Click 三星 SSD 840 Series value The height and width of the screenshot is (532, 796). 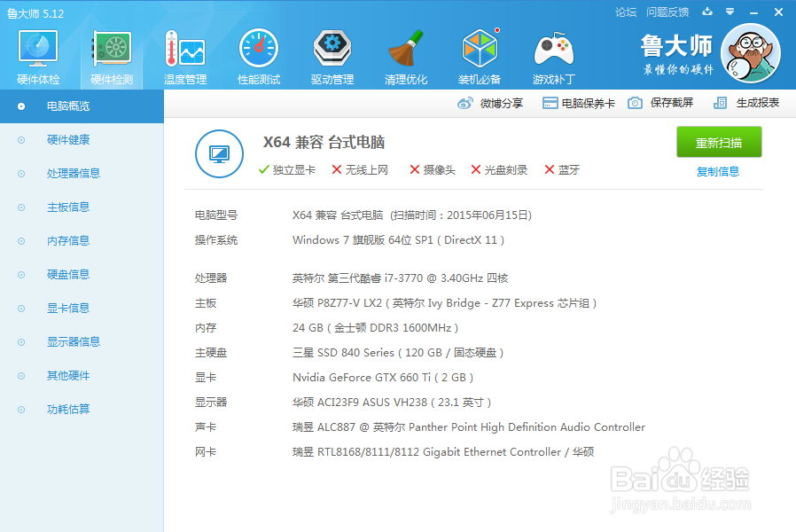click(x=398, y=353)
